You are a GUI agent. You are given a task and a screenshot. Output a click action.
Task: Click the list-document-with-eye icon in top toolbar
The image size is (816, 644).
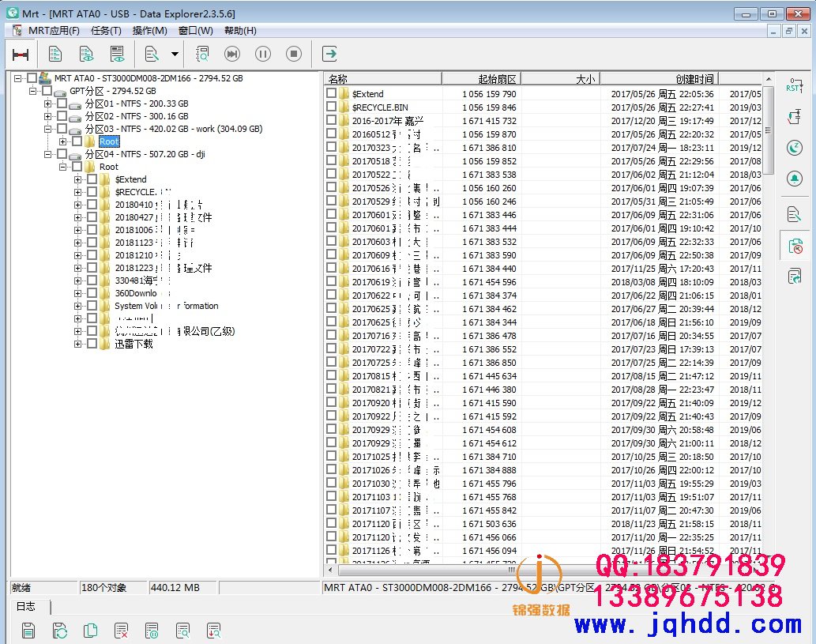pos(117,55)
